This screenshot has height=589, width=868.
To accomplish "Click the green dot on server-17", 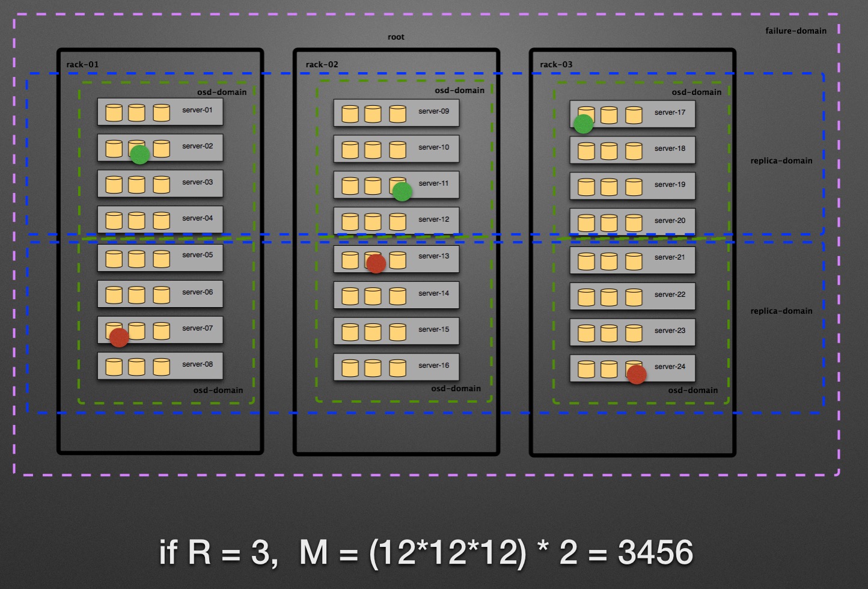I will (x=583, y=124).
